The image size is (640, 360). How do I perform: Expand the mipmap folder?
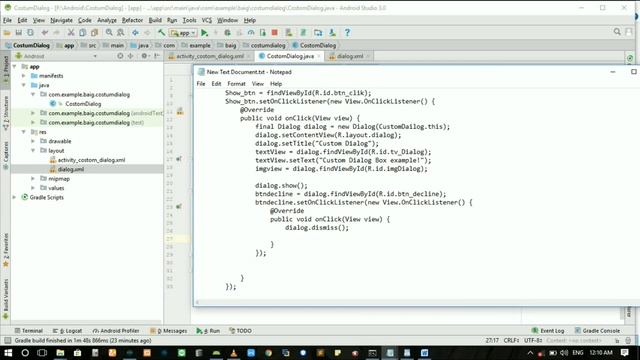(x=33, y=179)
